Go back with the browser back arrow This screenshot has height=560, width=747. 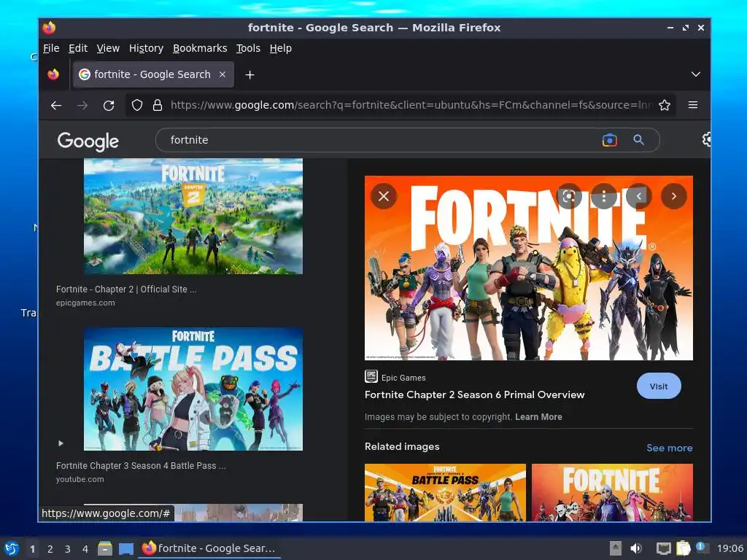(56, 105)
